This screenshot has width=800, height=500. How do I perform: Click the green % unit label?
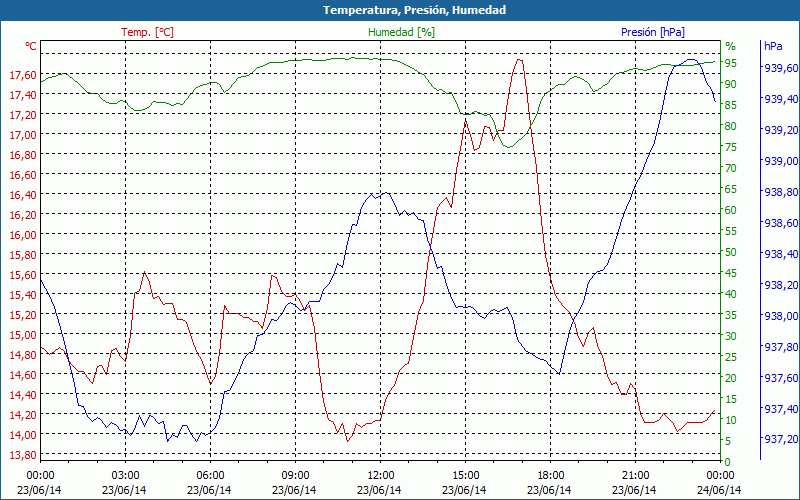click(731, 46)
